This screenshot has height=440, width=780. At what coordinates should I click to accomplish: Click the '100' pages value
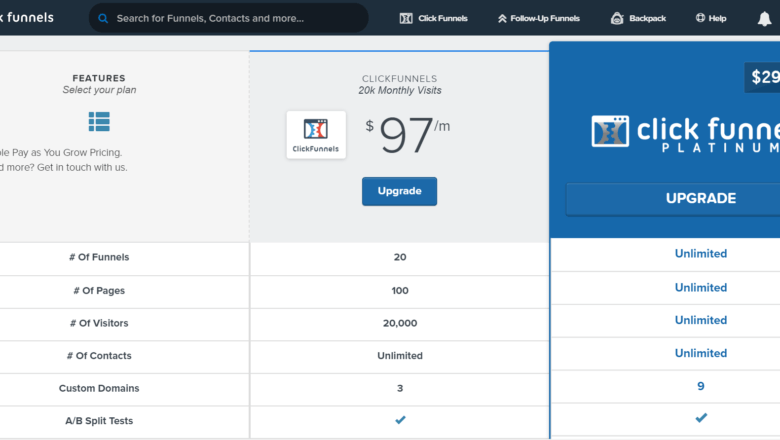click(x=400, y=290)
